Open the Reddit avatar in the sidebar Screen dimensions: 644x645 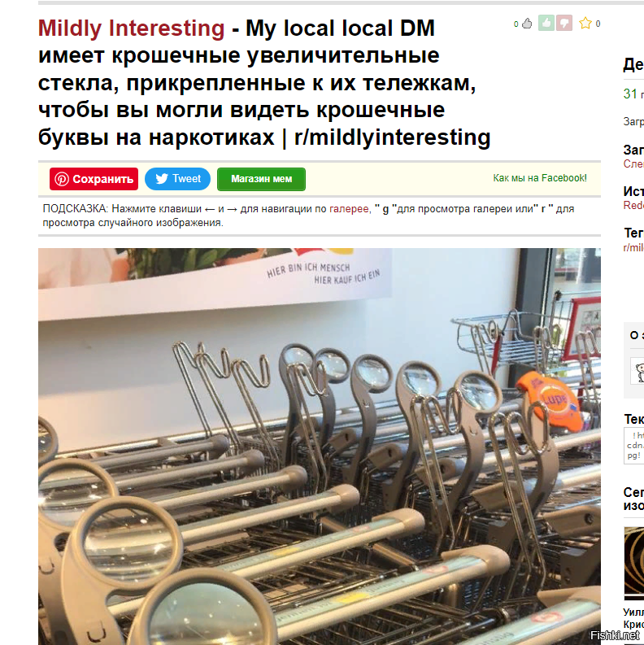coord(638,372)
